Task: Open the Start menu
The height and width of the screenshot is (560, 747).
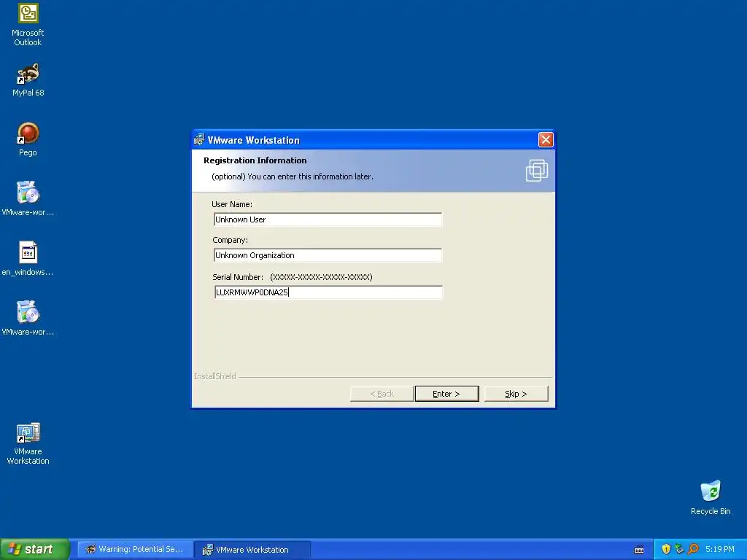Action: tap(35, 549)
